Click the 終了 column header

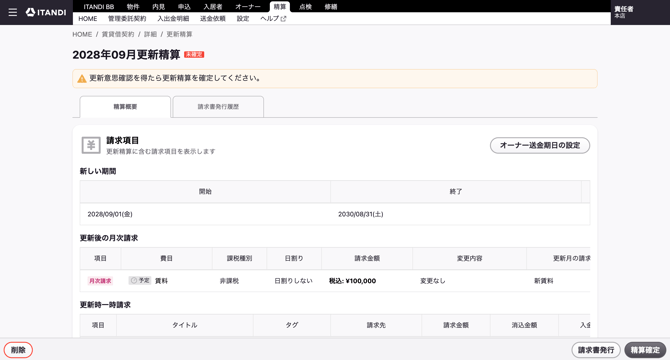click(x=456, y=192)
